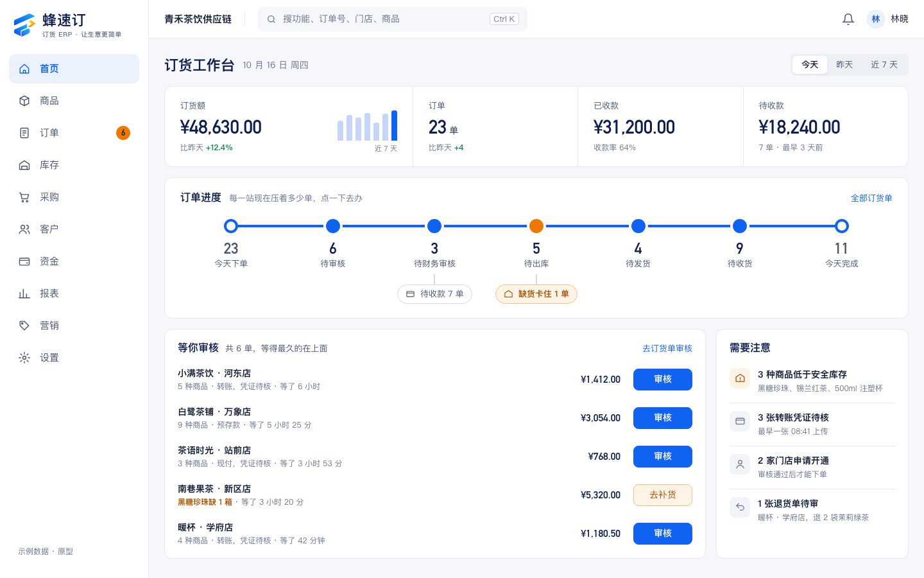
Task: Click 审核 for 白鹭茶铺 · 万象店
Action: [x=663, y=418]
